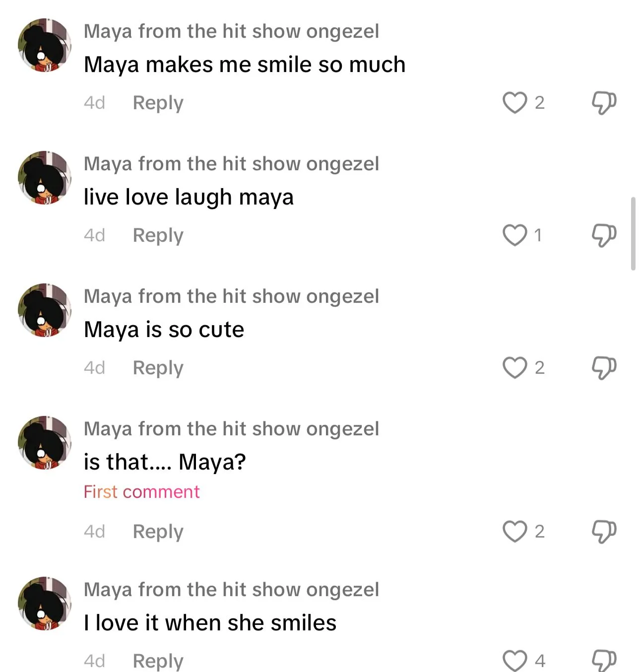Like the "is that.... Maya?" comment
Image resolution: width=640 pixels, height=672 pixels.
(514, 532)
